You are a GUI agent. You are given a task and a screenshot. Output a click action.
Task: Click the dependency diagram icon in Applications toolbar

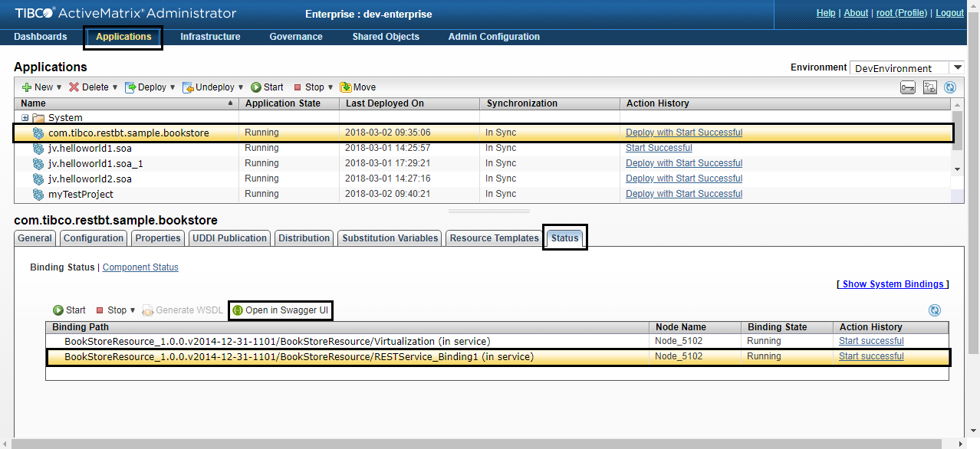[929, 87]
